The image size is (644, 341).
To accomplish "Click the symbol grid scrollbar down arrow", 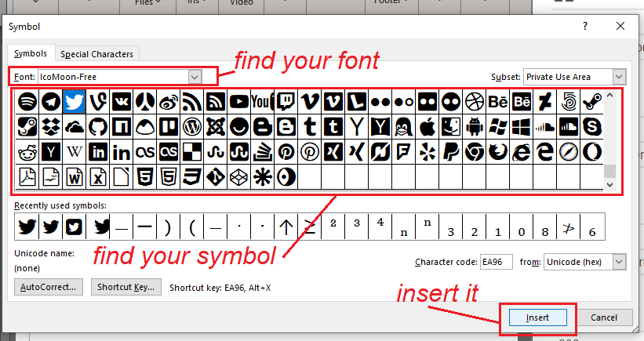I will [x=610, y=185].
